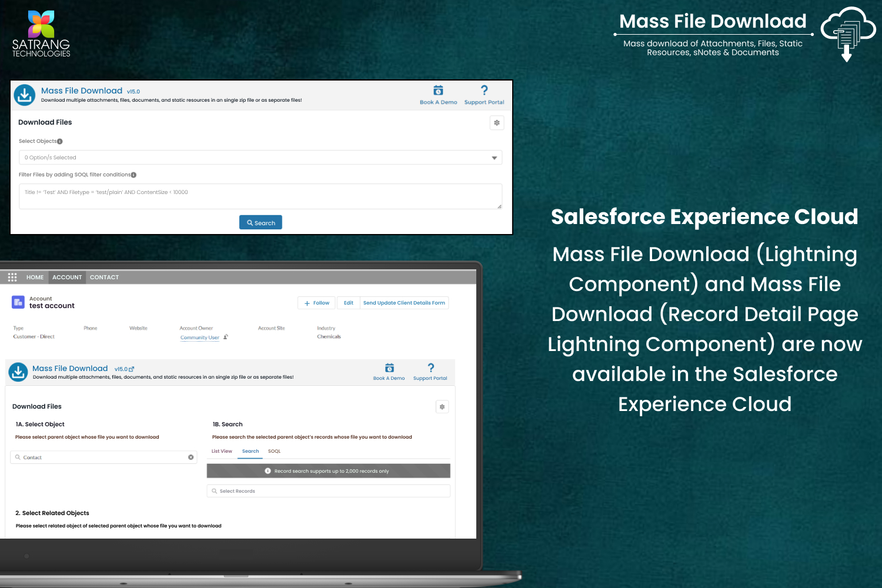The height and width of the screenshot is (588, 882).
Task: Click Book A Demo calendar icon in laptop panel
Action: coord(389,368)
